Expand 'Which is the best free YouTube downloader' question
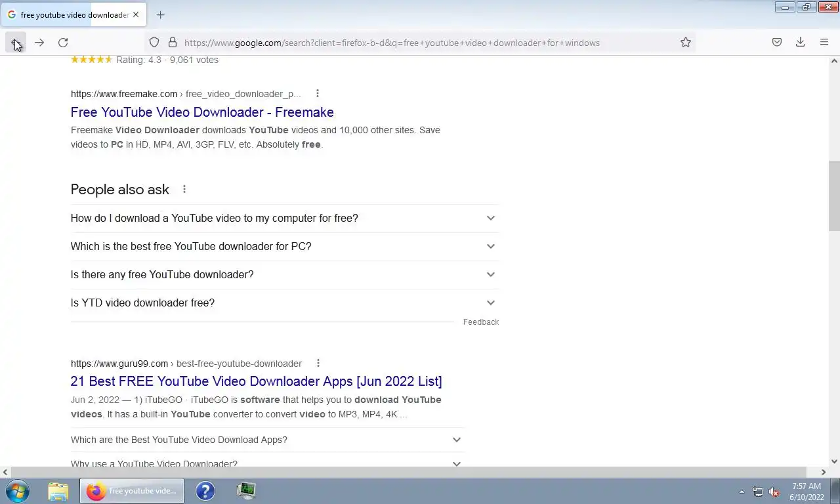This screenshot has width=840, height=504. click(x=285, y=246)
